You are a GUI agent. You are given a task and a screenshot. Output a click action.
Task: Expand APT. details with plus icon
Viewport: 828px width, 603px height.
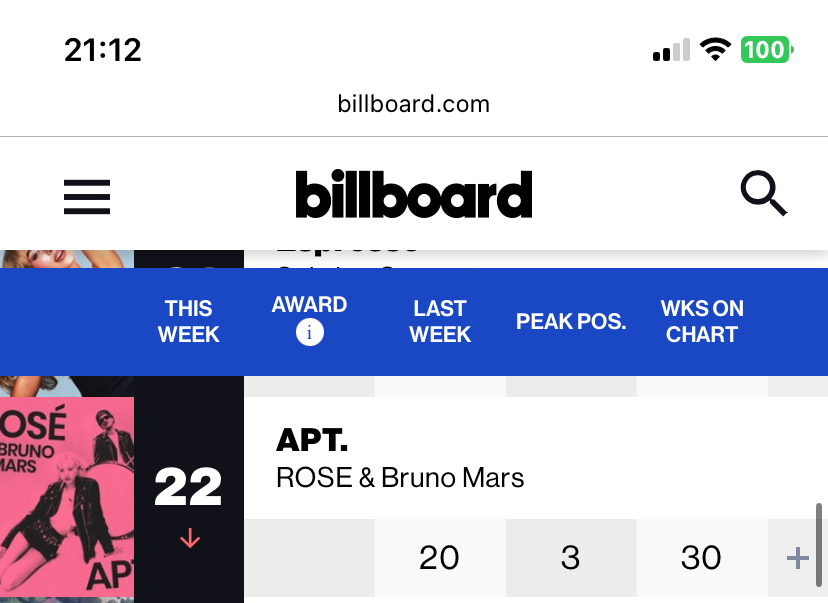coord(797,558)
